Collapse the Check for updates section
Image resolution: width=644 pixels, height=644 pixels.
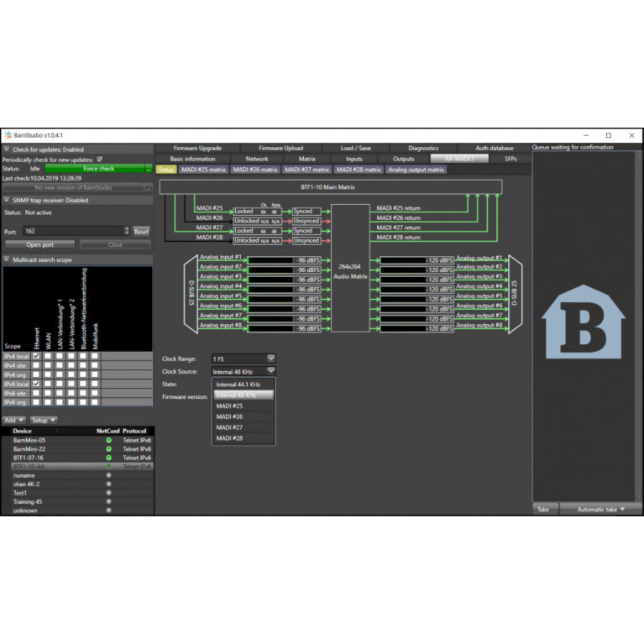click(7, 149)
